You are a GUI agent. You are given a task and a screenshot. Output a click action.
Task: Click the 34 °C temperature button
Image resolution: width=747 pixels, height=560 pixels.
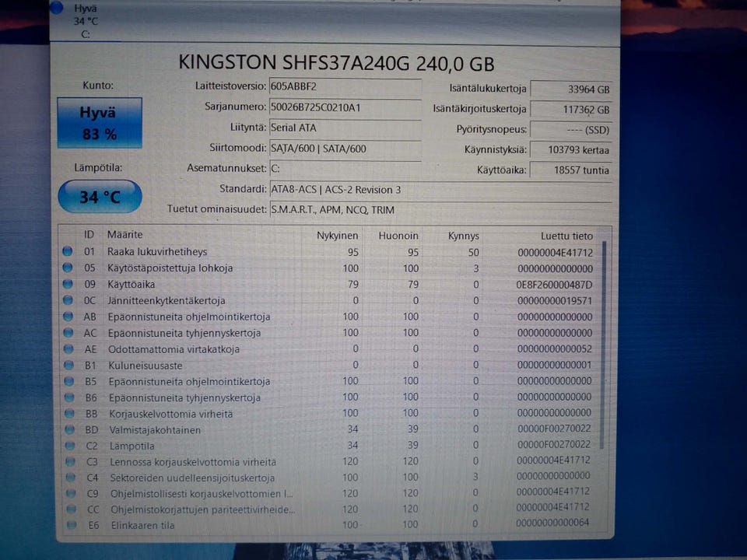click(x=100, y=197)
